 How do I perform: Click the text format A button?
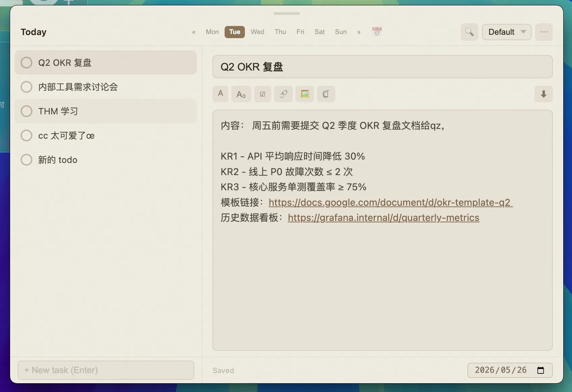221,94
